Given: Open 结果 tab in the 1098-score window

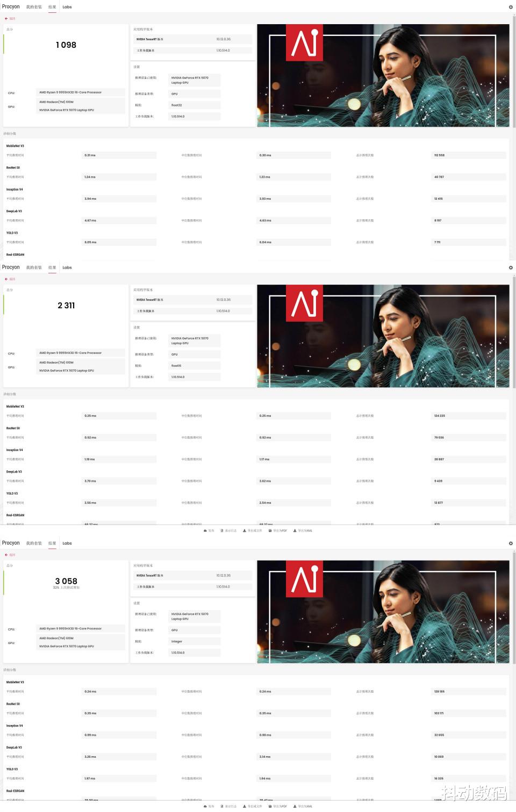Looking at the screenshot, I should tap(52, 7).
